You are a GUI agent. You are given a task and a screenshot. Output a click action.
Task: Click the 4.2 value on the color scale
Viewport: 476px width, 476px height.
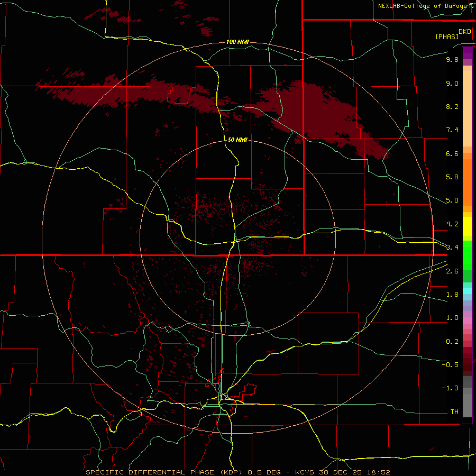(452, 224)
